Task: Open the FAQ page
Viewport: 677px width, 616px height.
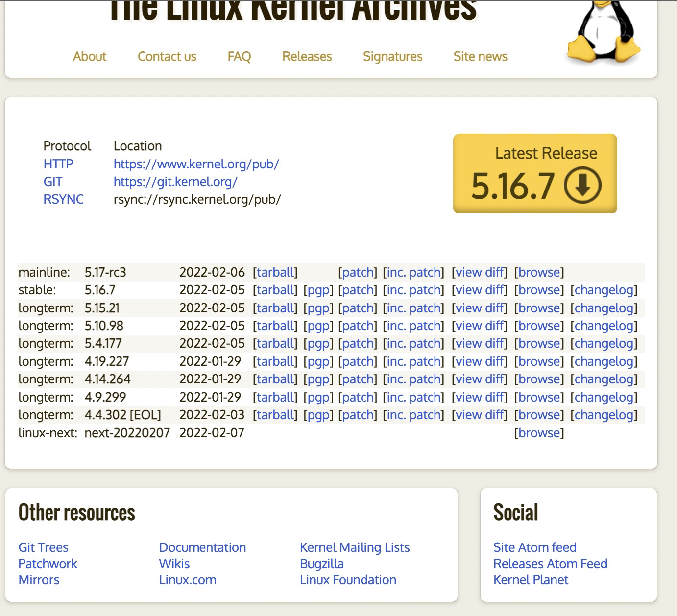Action: pos(239,56)
